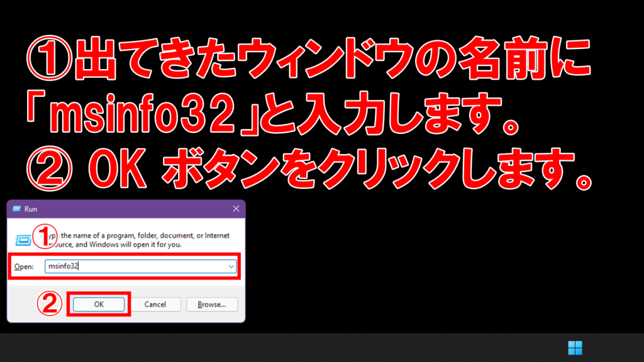Click the small Run icon in title bar
The height and width of the screenshot is (362, 644).
click(17, 208)
